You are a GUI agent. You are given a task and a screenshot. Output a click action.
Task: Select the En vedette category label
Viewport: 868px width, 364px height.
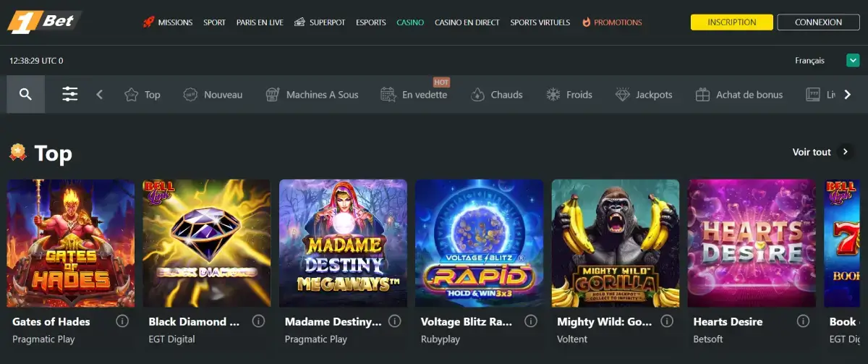[425, 95]
